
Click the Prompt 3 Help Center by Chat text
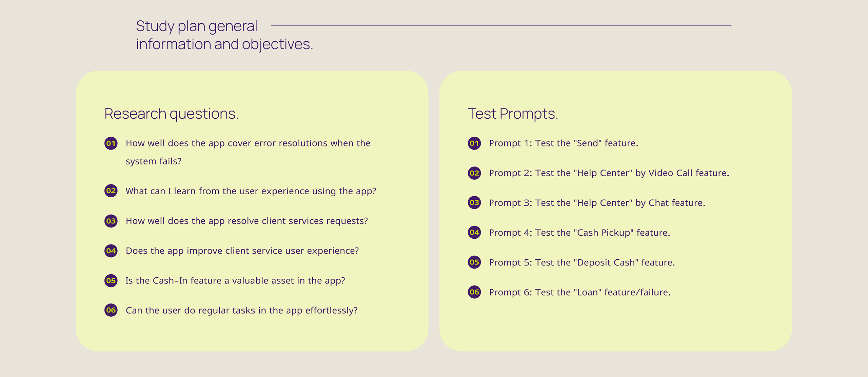point(597,203)
